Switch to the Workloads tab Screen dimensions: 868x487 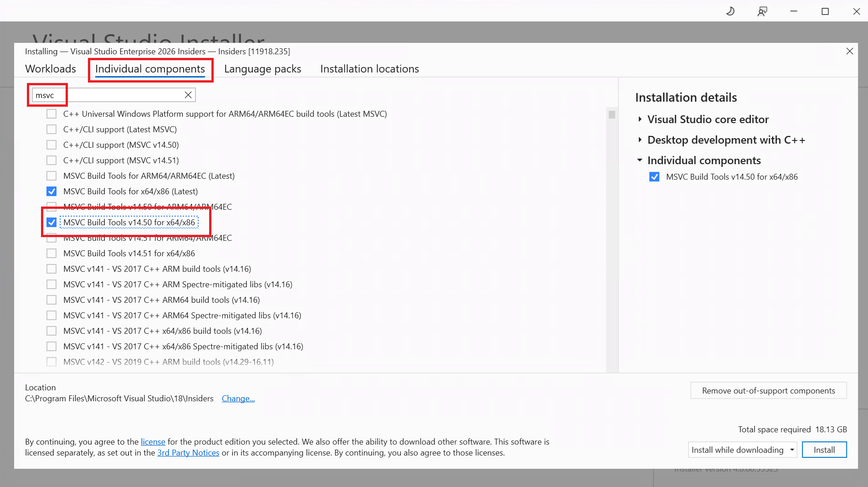coord(51,68)
